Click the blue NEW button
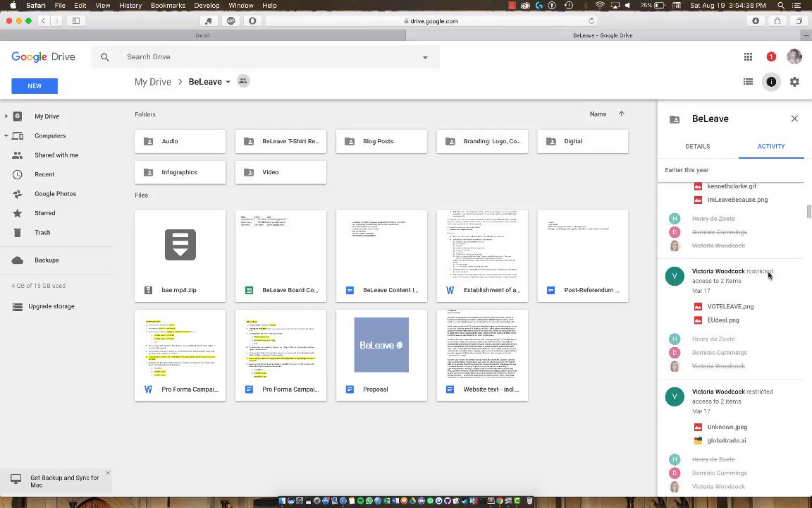Viewport: 812px width, 508px height. pyautogui.click(x=35, y=86)
